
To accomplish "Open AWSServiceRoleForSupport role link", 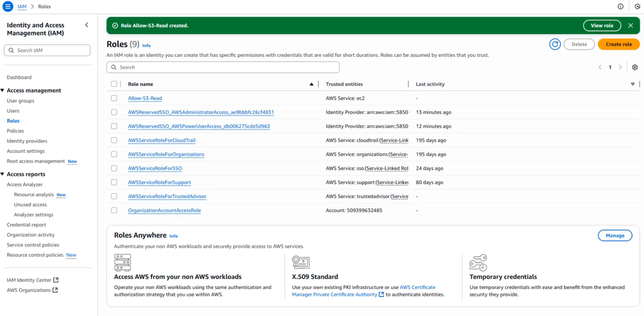I will click(x=160, y=182).
